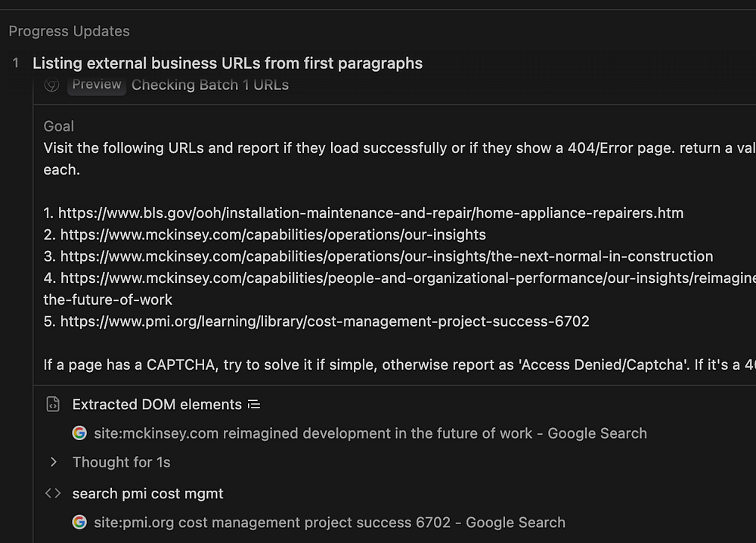This screenshot has height=543, width=756.
Task: Click the pmi.org cost-management URL line
Action: pos(324,321)
